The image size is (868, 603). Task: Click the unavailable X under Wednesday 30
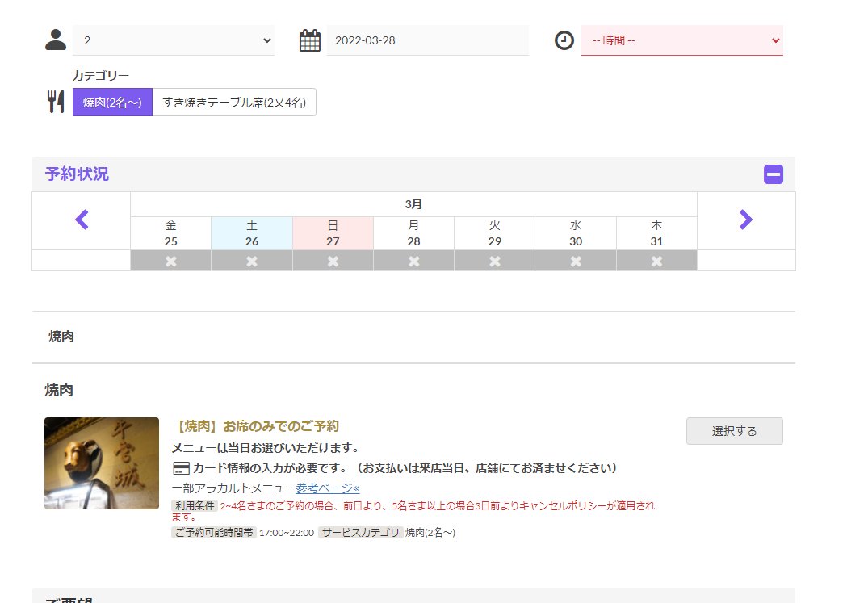coord(576,261)
